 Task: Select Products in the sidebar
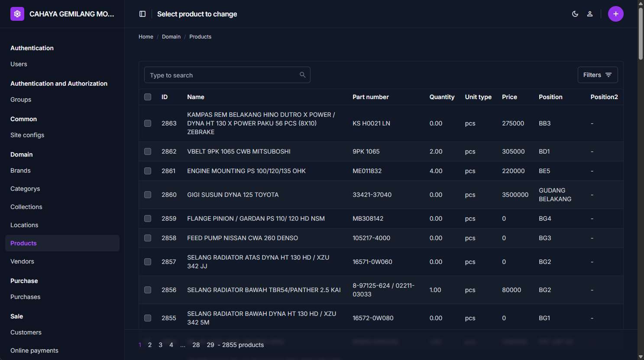(62, 243)
